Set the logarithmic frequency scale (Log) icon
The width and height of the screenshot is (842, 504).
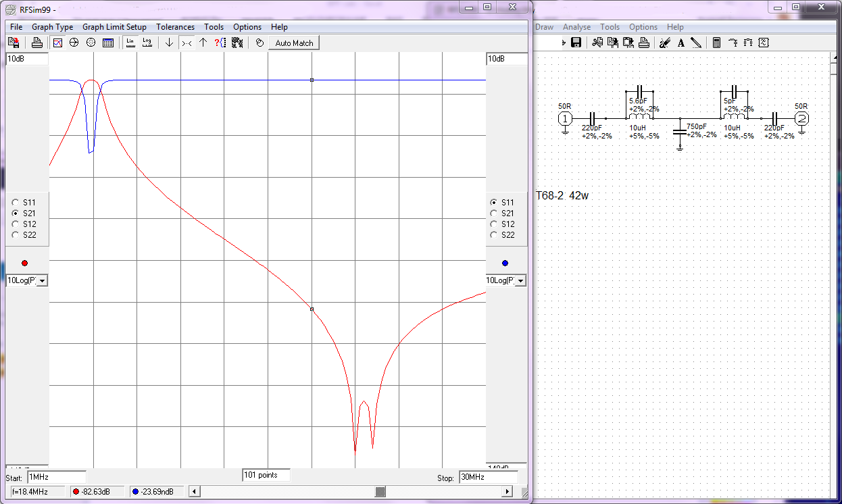147,43
